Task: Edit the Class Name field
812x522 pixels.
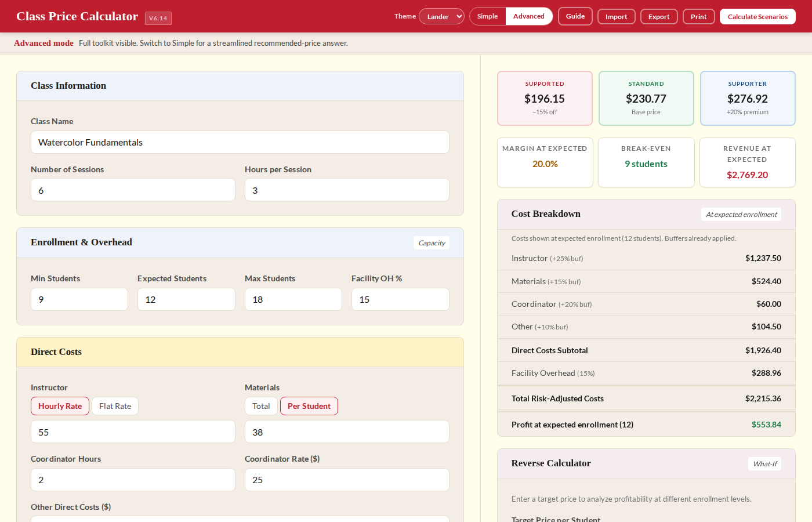Action: [240, 142]
